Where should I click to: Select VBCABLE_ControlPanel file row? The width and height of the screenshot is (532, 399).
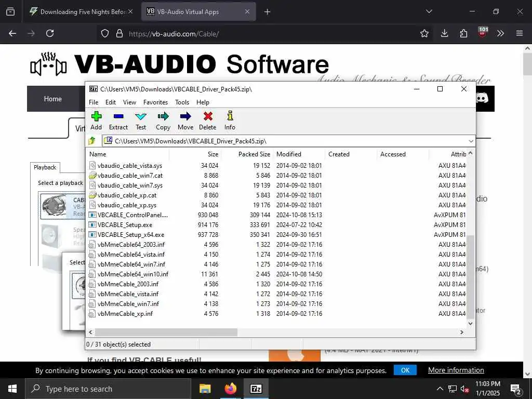click(132, 215)
